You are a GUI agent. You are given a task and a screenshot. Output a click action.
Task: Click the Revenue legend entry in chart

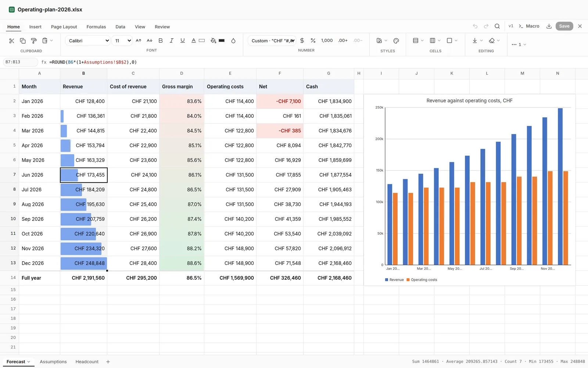click(394, 280)
